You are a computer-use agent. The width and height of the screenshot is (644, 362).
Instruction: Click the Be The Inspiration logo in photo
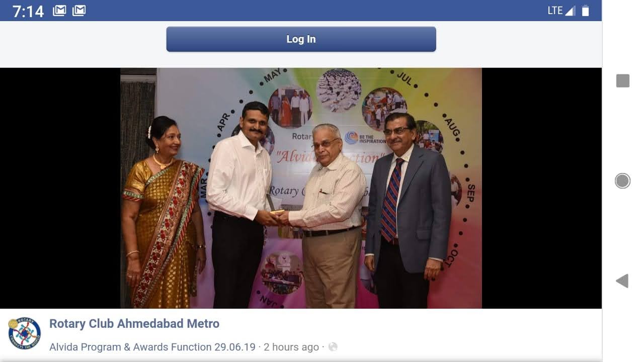click(x=365, y=138)
